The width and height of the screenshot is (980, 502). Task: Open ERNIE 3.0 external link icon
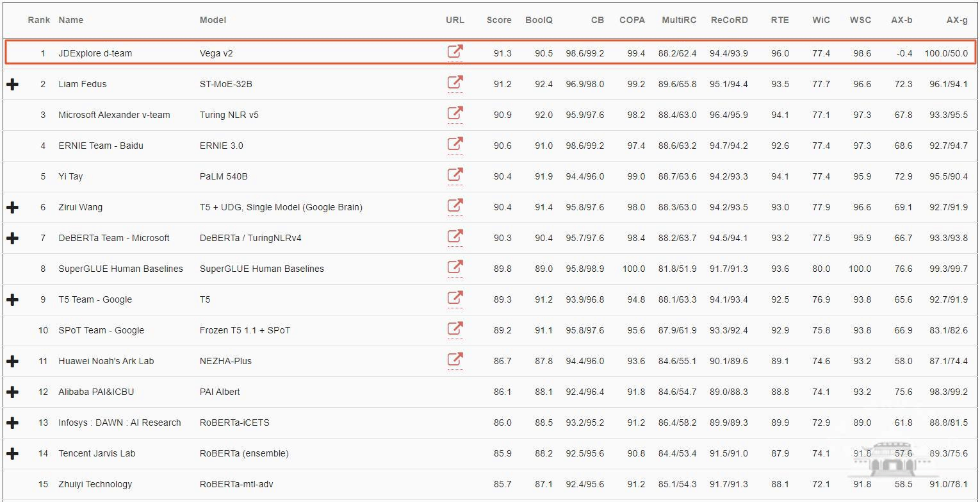point(455,144)
